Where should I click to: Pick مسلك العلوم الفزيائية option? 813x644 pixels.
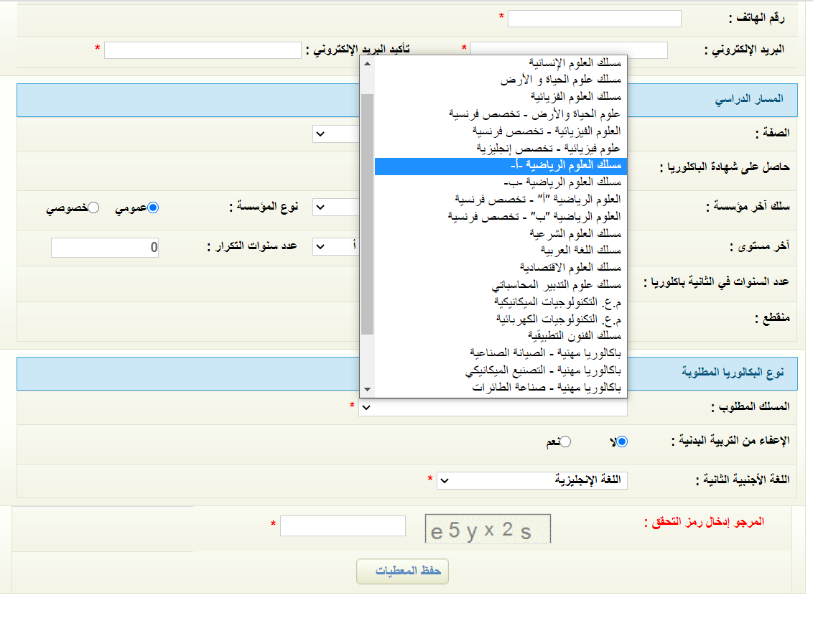click(x=501, y=98)
